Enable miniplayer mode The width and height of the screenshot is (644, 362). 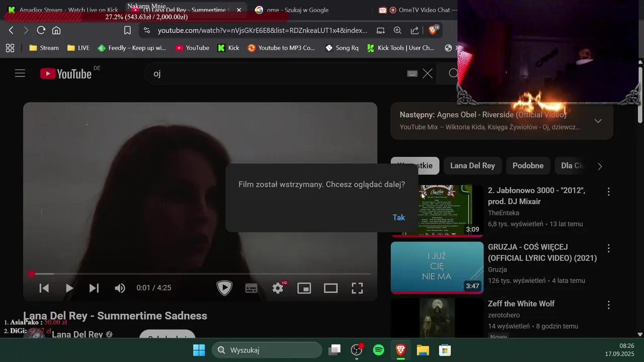[304, 288]
